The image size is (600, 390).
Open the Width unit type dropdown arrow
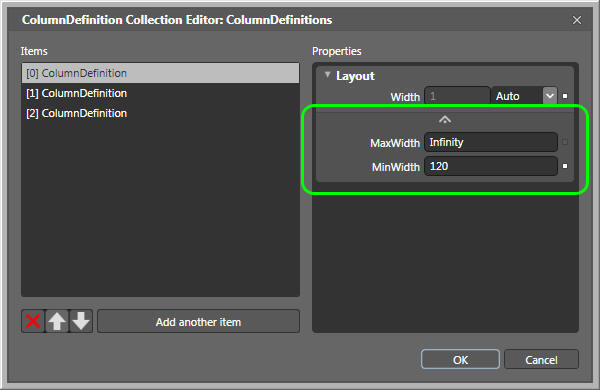(x=550, y=96)
